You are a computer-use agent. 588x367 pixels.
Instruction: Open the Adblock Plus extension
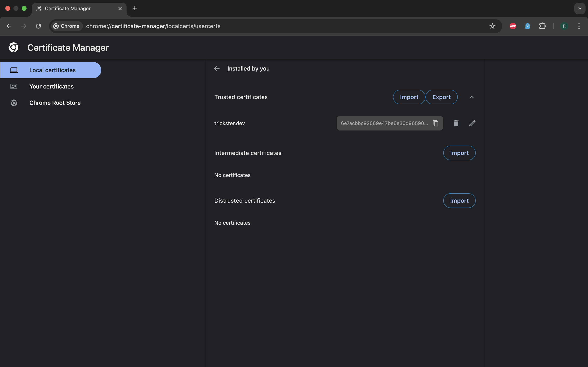pos(513,26)
